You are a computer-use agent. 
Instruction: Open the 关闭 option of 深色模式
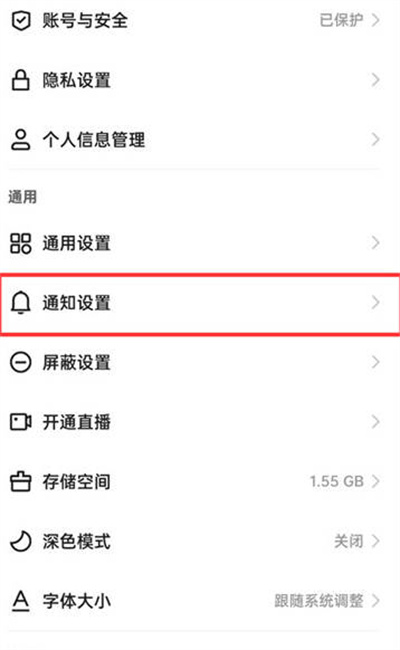coord(349,541)
